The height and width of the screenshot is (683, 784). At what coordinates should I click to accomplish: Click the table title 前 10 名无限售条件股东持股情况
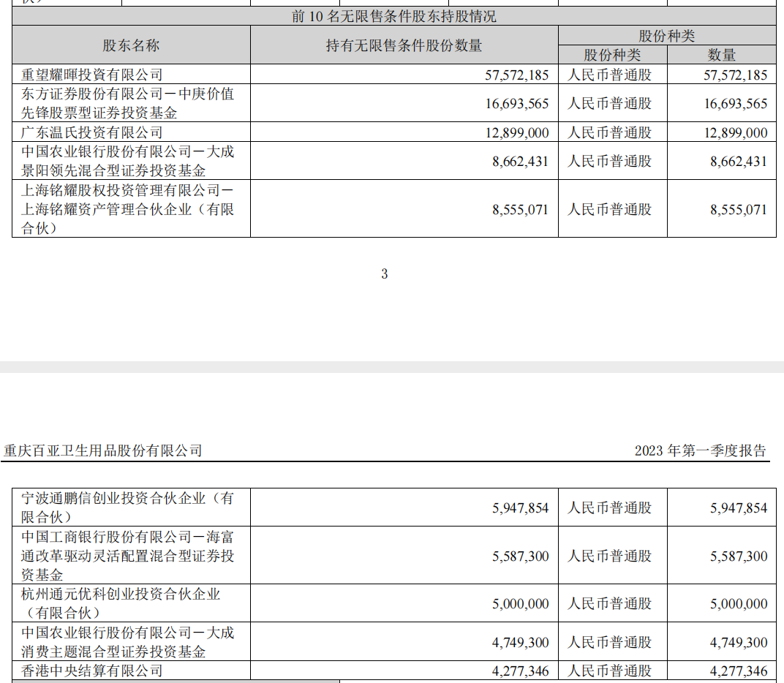(394, 17)
